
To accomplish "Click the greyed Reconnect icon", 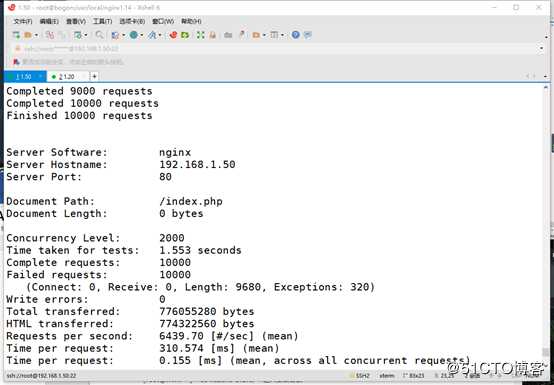I will tap(62, 35).
